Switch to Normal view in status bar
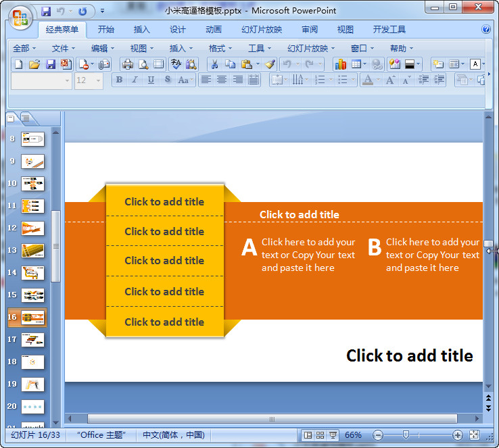499x448 pixels. (x=308, y=435)
